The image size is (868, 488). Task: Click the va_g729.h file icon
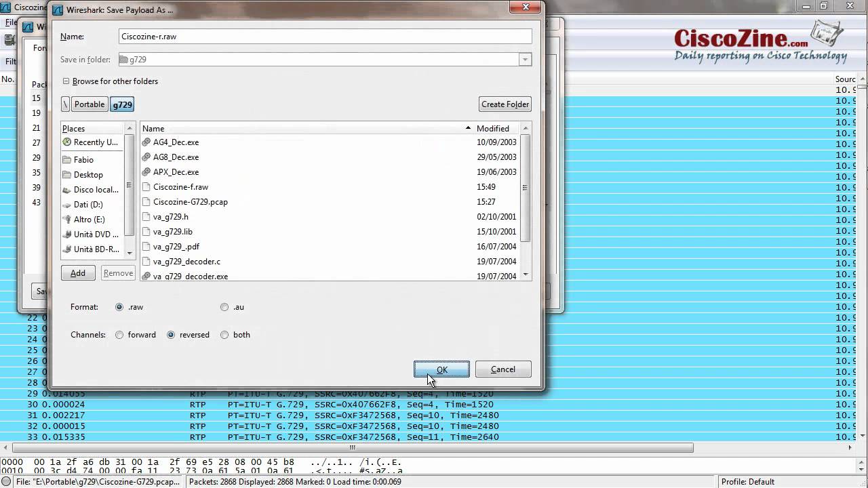click(146, 217)
